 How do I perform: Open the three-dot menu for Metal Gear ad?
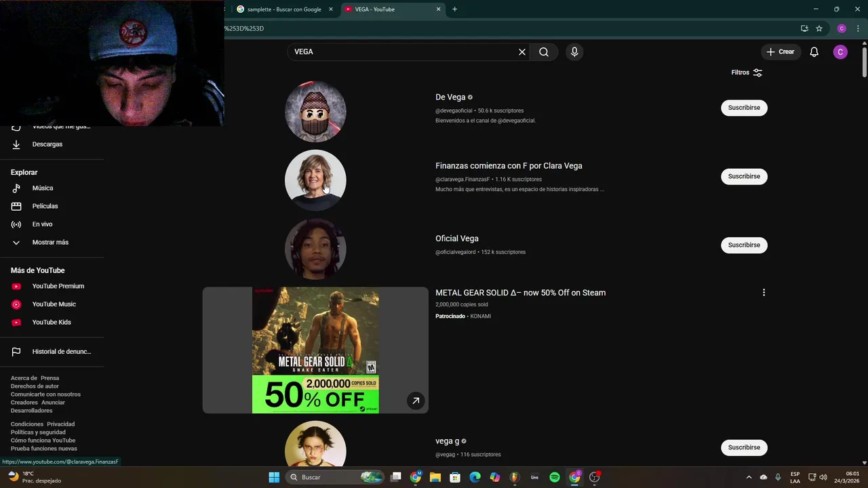click(764, 293)
